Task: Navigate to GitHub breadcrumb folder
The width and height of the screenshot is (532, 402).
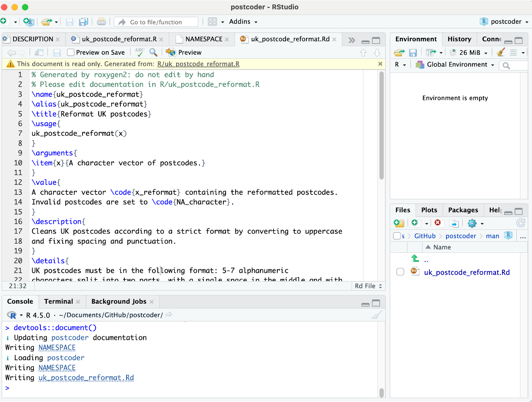Action: pos(425,236)
